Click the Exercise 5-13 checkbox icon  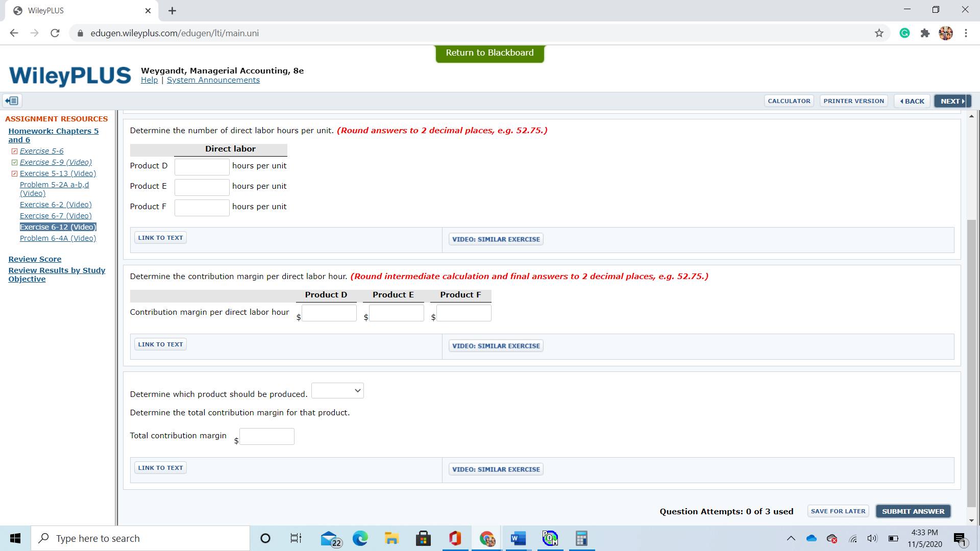[14, 174]
